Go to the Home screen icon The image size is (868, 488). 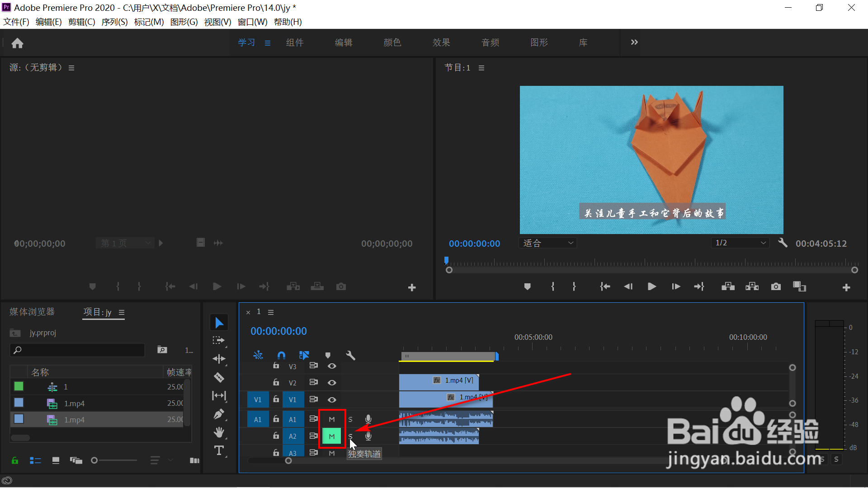tap(17, 43)
